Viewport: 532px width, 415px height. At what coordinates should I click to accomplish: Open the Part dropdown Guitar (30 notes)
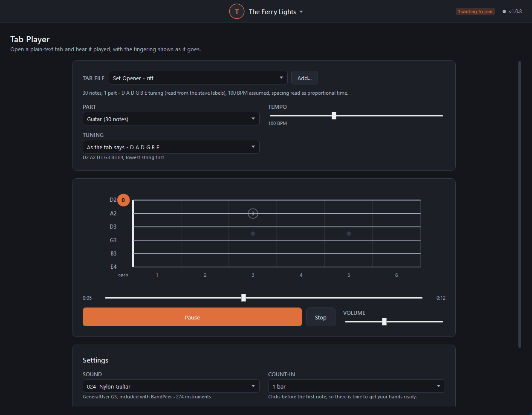pyautogui.click(x=171, y=119)
